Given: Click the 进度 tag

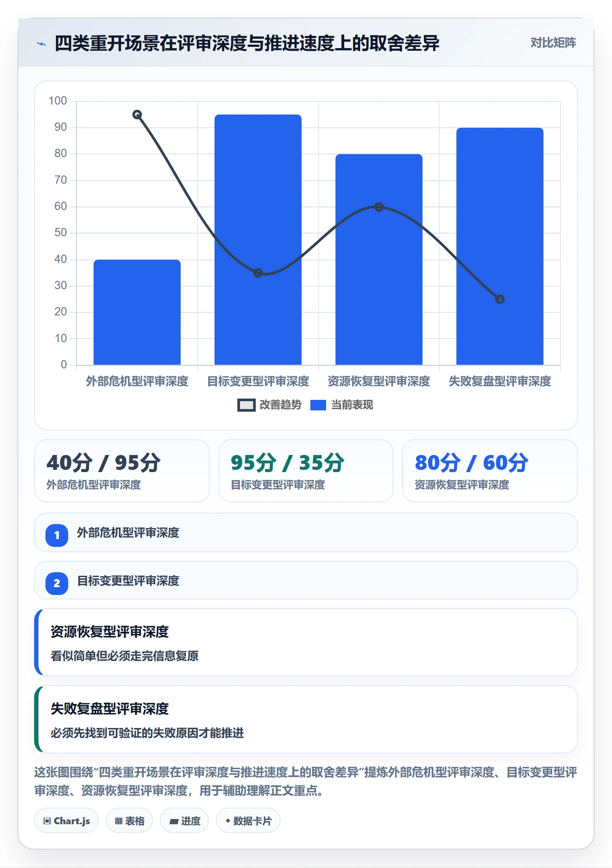Looking at the screenshot, I should (x=184, y=821).
